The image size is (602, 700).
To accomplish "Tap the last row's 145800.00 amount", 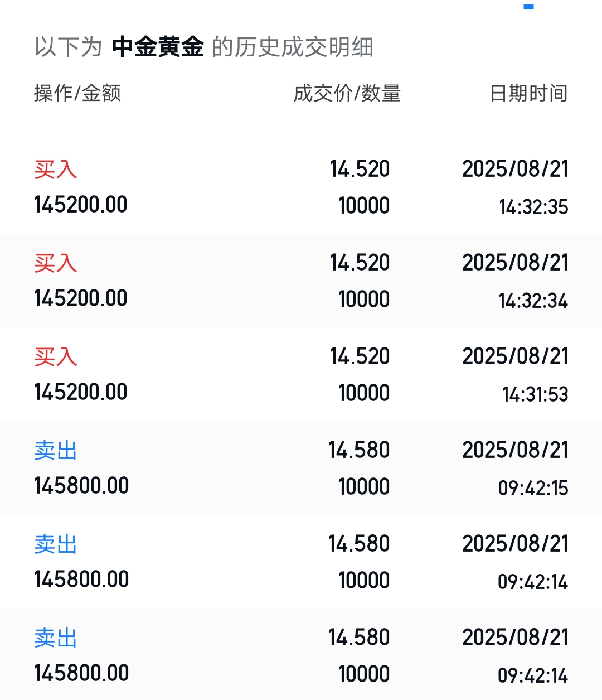I will coord(81,673).
